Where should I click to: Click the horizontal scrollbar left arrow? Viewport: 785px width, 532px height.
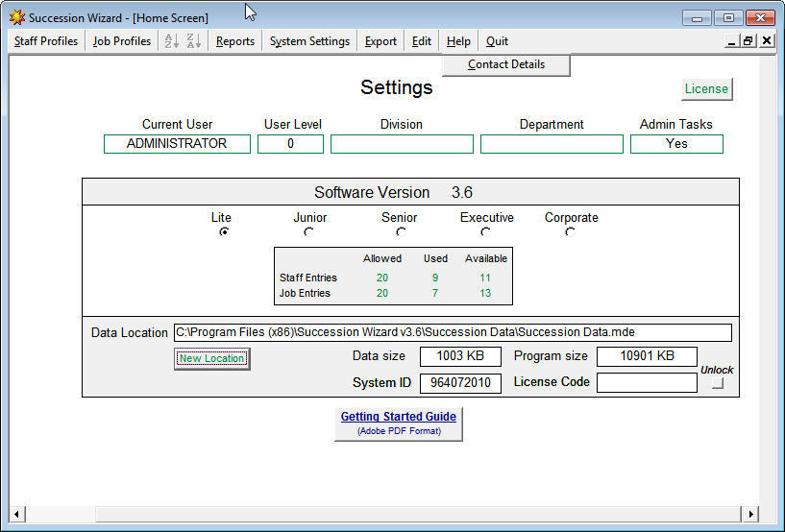click(x=17, y=514)
